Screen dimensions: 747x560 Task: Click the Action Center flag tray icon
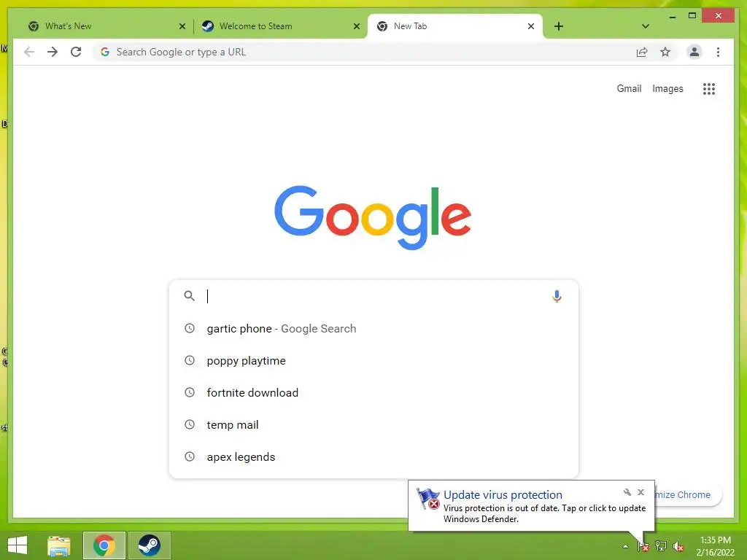tap(643, 545)
